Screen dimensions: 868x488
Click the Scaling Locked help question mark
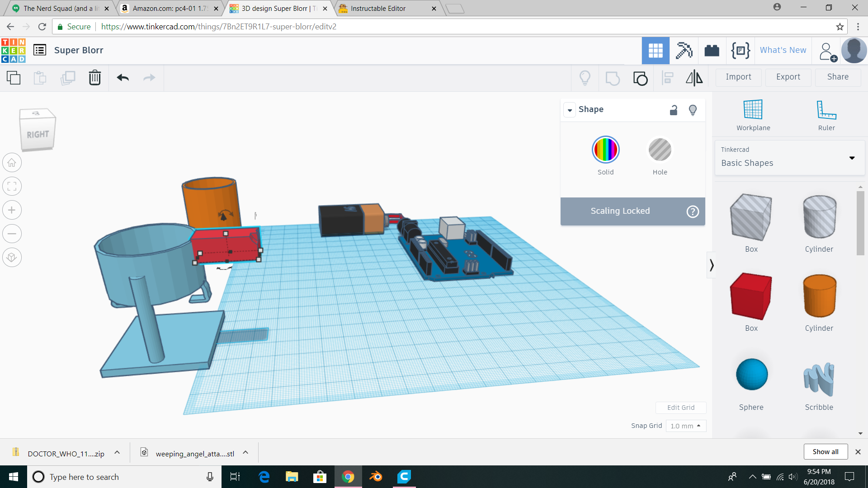pyautogui.click(x=693, y=211)
